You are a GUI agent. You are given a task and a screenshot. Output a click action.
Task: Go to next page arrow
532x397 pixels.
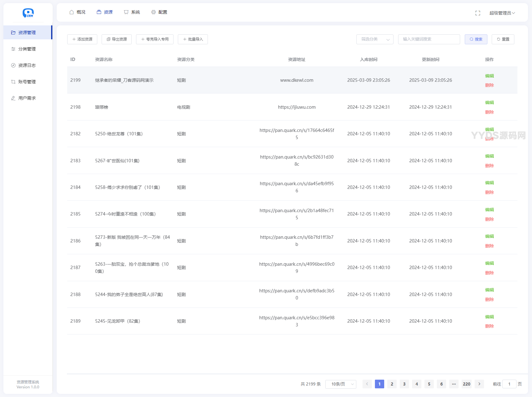(479, 384)
